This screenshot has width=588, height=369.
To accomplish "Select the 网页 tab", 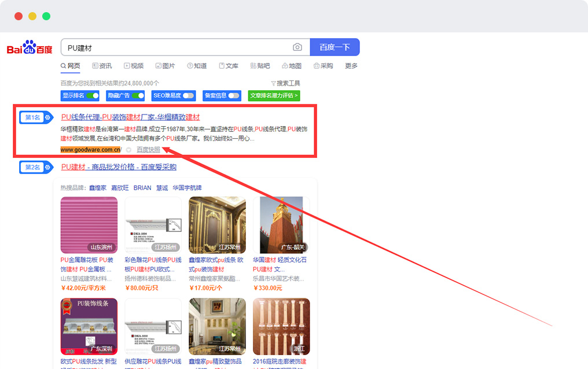I will (x=71, y=65).
